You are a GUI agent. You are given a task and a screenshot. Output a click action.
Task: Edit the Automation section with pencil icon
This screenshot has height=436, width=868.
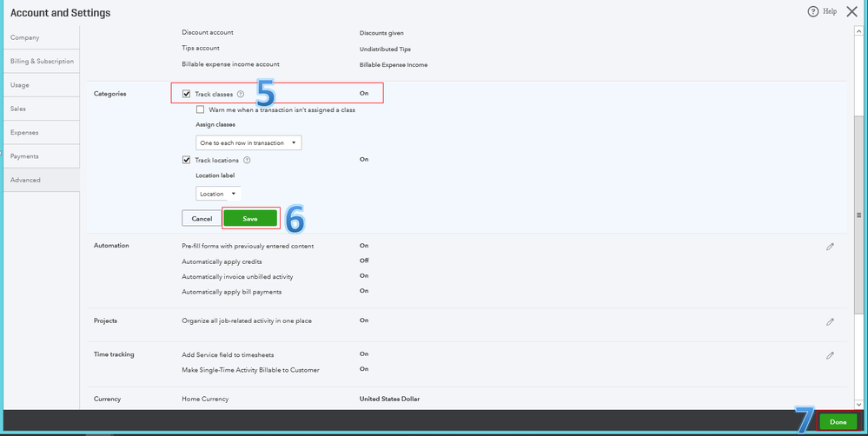pyautogui.click(x=830, y=247)
